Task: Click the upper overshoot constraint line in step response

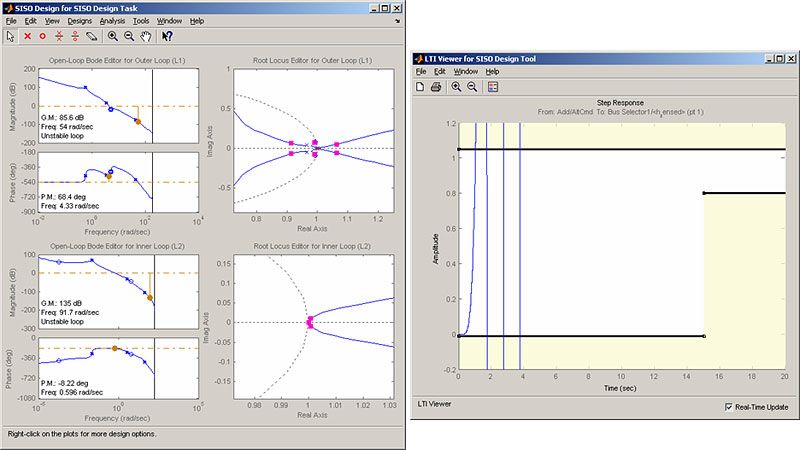Action: [621, 149]
